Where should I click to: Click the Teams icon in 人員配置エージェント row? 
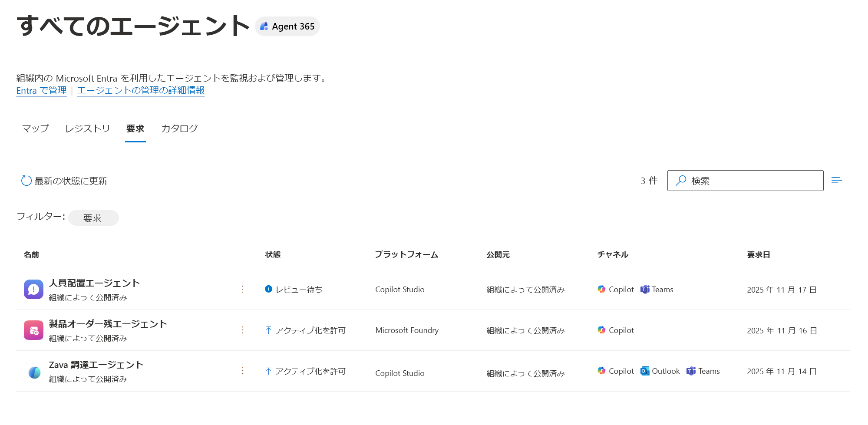point(645,290)
